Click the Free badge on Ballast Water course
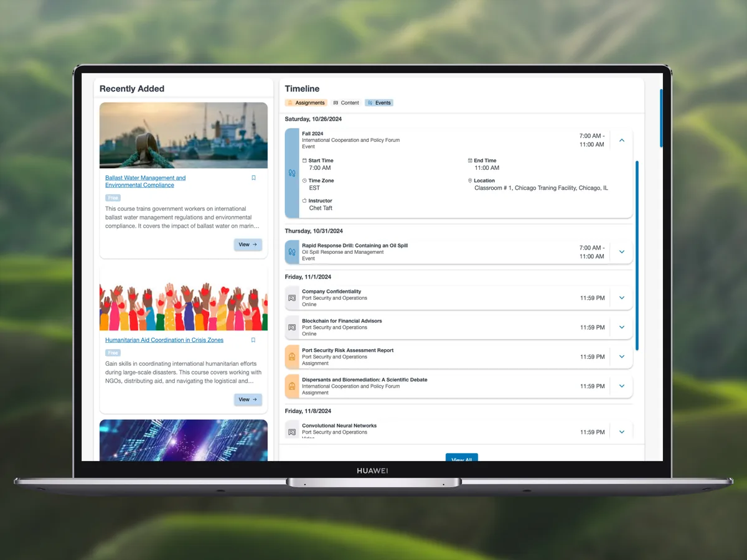Screen dimensions: 747x560 click(113, 198)
